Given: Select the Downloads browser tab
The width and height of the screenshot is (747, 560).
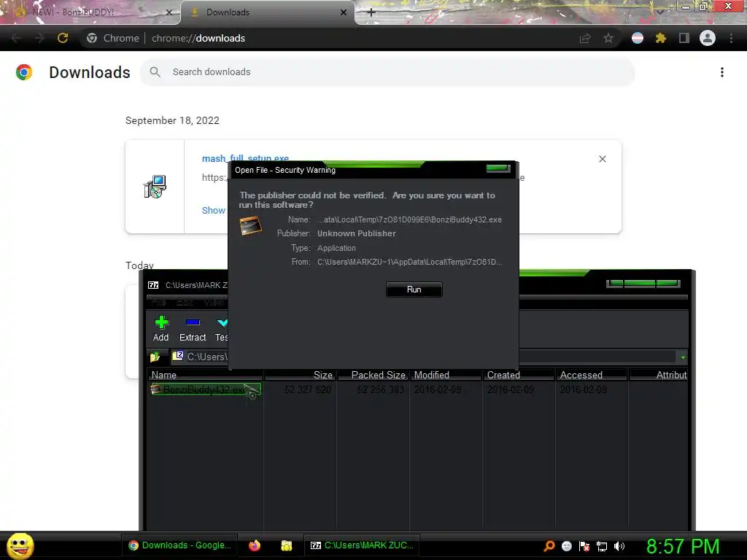Looking at the screenshot, I should [x=267, y=12].
